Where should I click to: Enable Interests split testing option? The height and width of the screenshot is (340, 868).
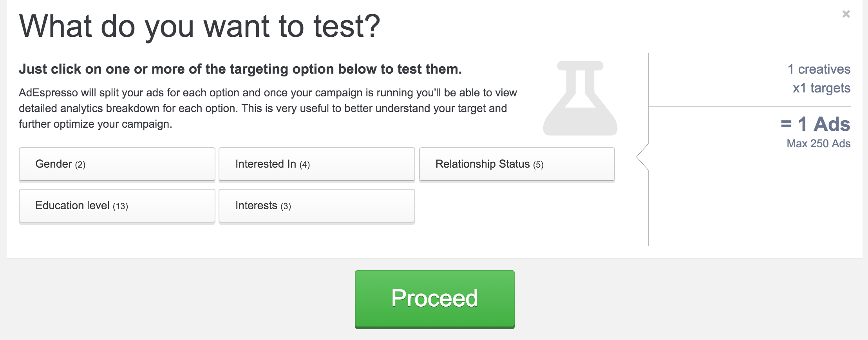[317, 206]
